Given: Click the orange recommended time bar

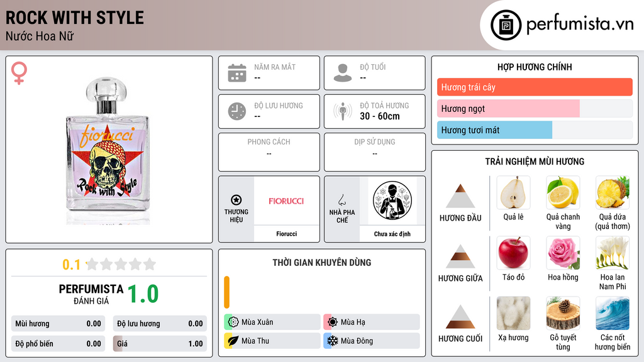Looking at the screenshot, I should pos(226,292).
